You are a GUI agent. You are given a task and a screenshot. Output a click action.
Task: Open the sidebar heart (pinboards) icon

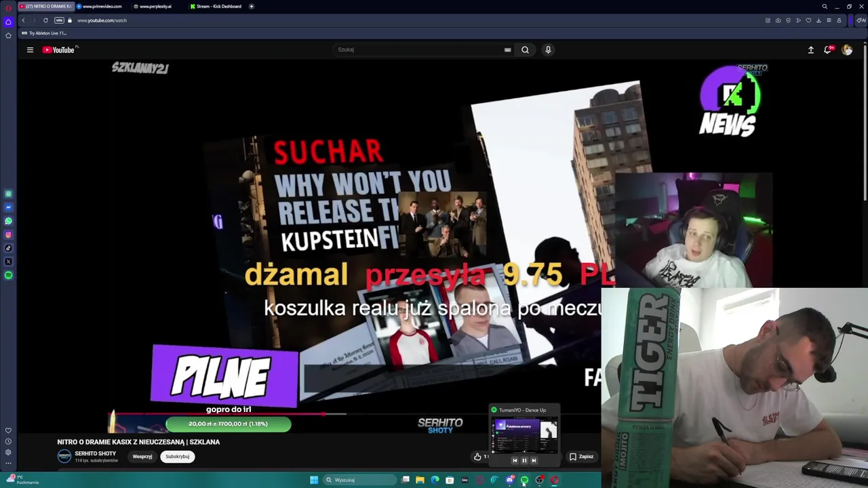click(x=8, y=430)
